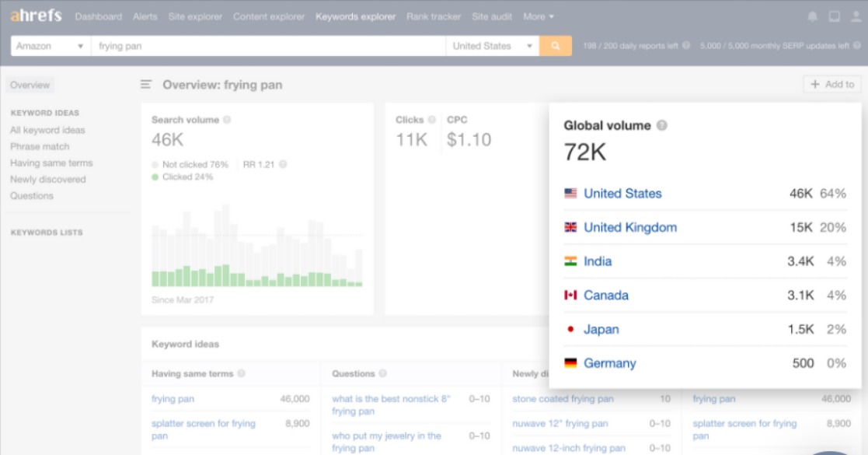The width and height of the screenshot is (868, 455).
Task: Open Rank tracker
Action: pyautogui.click(x=434, y=16)
